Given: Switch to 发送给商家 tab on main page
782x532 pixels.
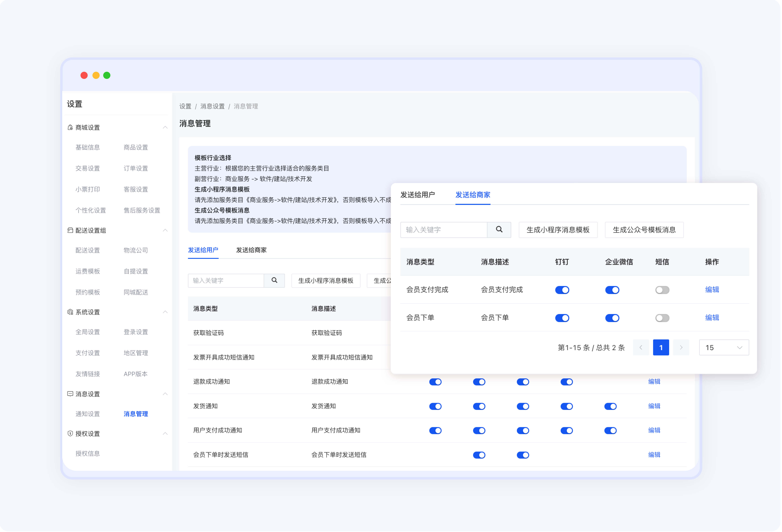Looking at the screenshot, I should click(x=251, y=250).
